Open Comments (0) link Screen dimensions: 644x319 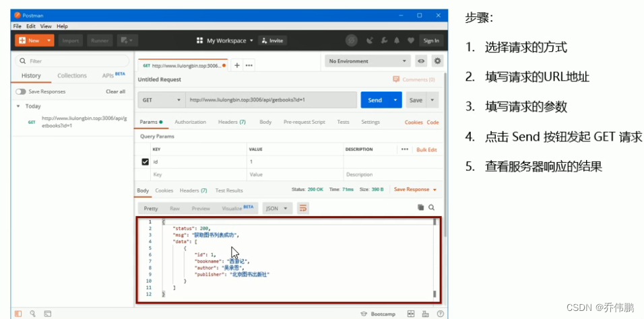coord(414,79)
